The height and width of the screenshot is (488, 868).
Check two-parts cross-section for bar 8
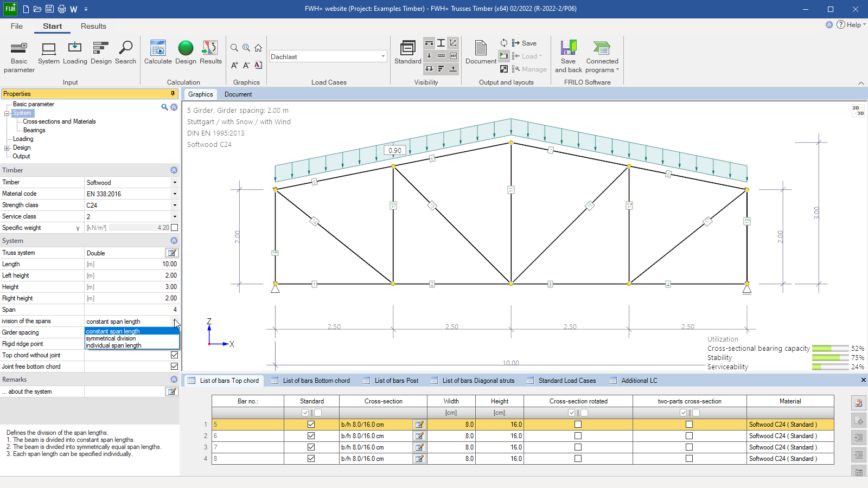689,459
